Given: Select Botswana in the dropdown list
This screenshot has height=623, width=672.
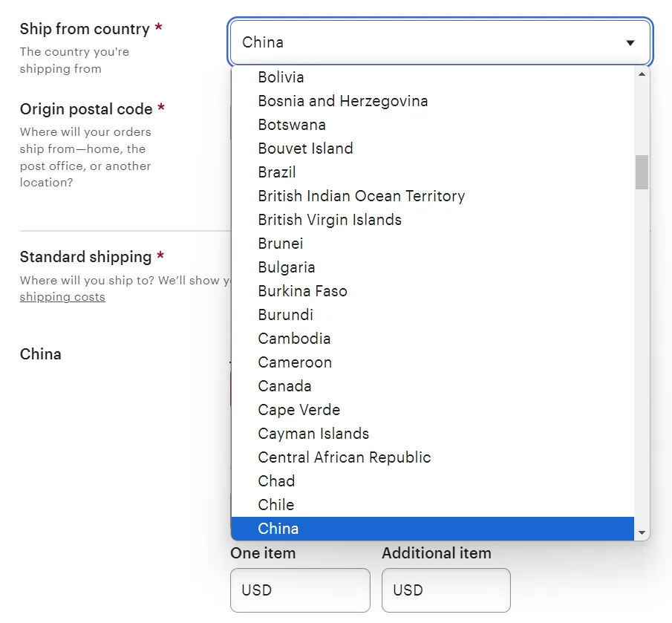Looking at the screenshot, I should pyautogui.click(x=292, y=125).
